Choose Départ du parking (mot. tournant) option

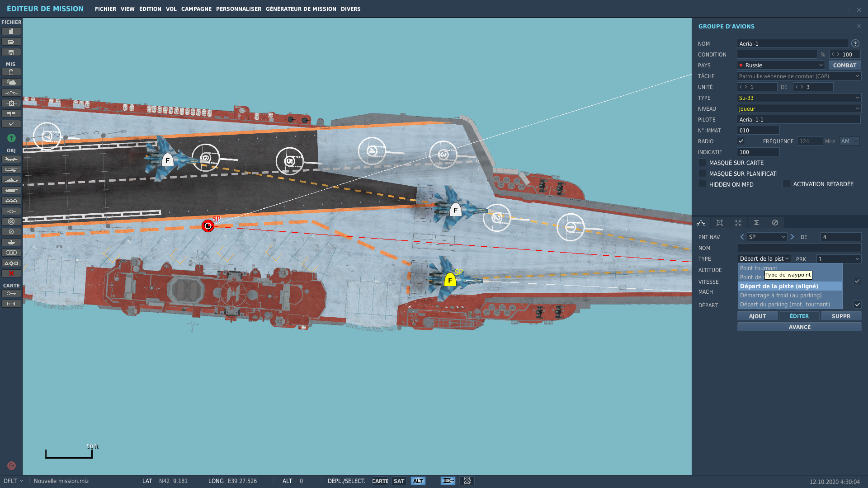(x=790, y=304)
